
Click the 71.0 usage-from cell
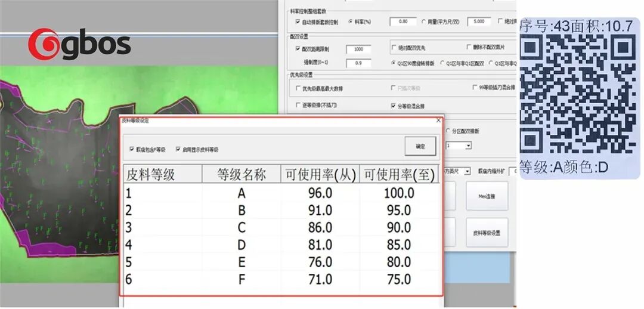[320, 279]
